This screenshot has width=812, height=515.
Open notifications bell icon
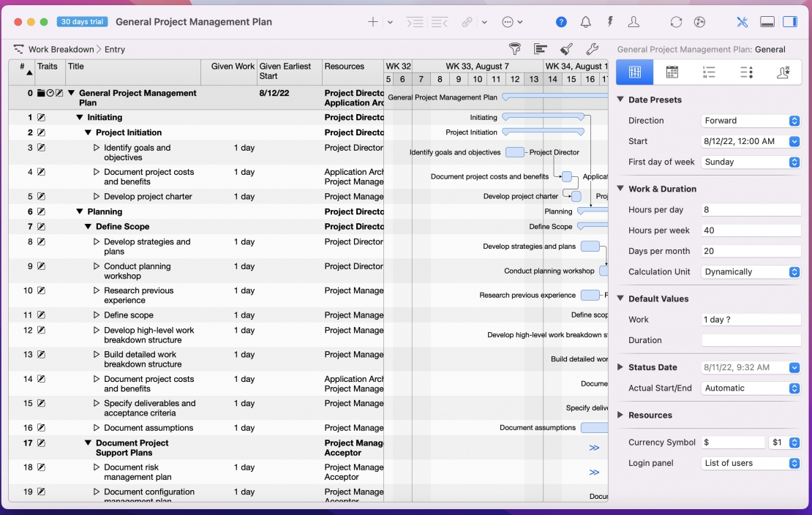tap(586, 22)
